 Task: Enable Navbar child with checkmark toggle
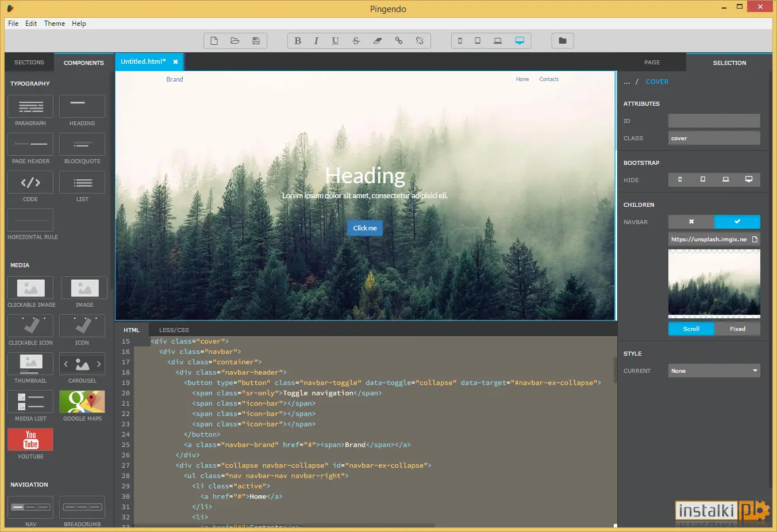[x=737, y=222]
